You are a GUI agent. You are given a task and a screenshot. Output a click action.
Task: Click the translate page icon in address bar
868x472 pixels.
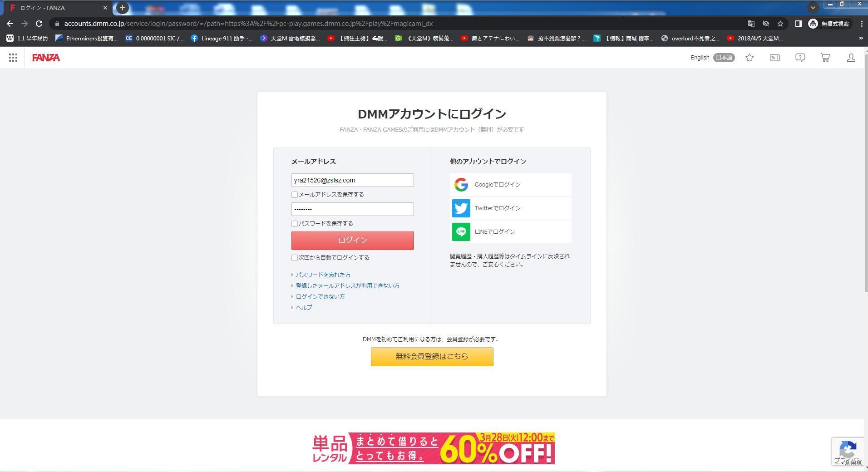point(751,24)
